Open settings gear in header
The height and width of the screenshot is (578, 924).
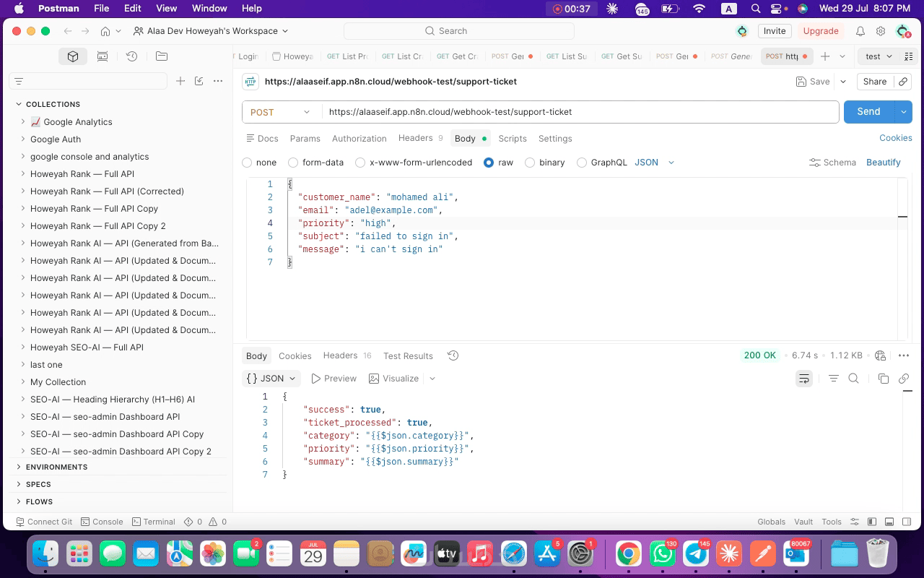pos(881,31)
